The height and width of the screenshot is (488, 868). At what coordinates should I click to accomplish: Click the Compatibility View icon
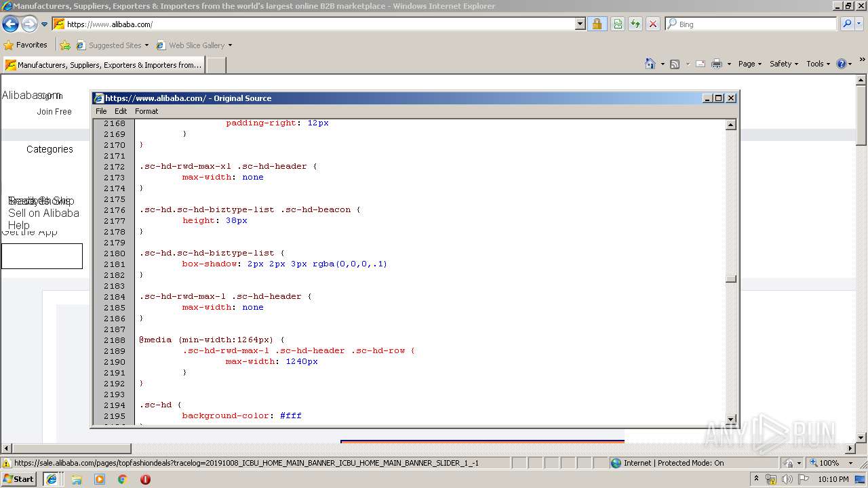pyautogui.click(x=618, y=24)
